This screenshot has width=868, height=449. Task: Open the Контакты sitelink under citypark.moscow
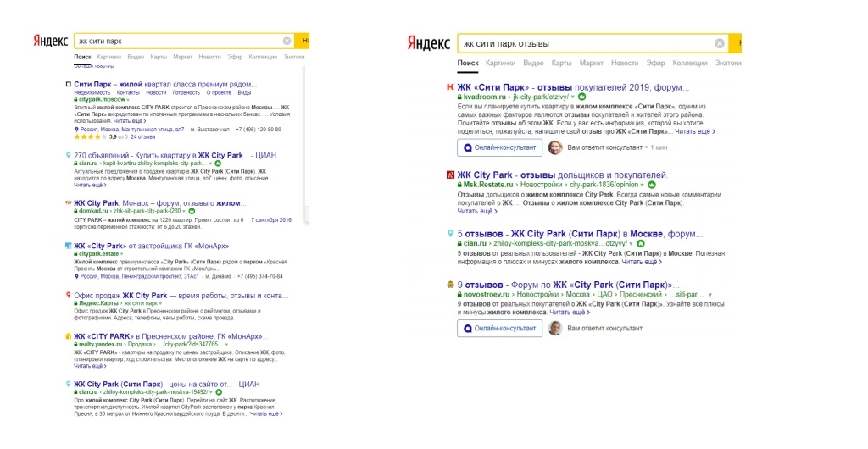tap(128, 93)
